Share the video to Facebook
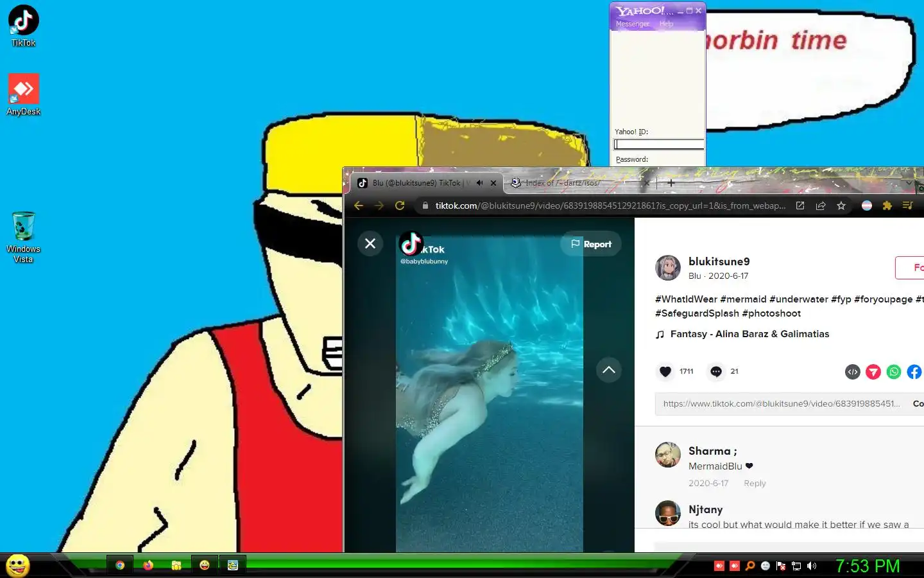This screenshot has width=924, height=578. point(914,372)
